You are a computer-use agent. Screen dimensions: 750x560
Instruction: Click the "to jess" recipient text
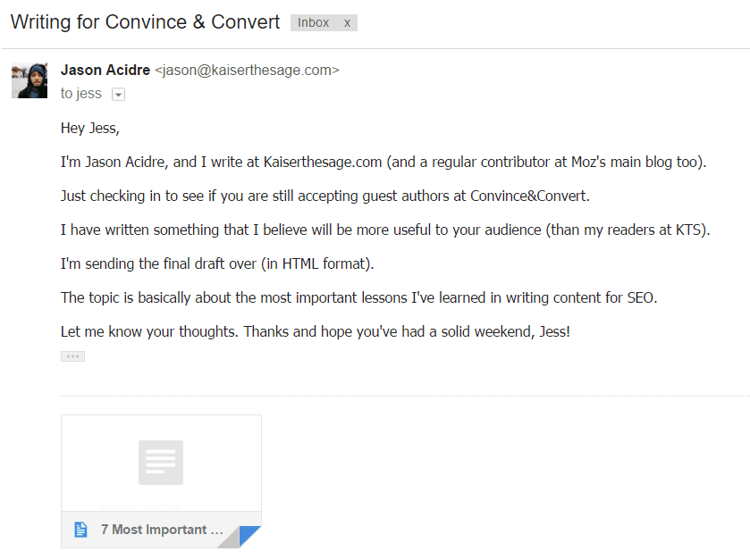(x=81, y=94)
